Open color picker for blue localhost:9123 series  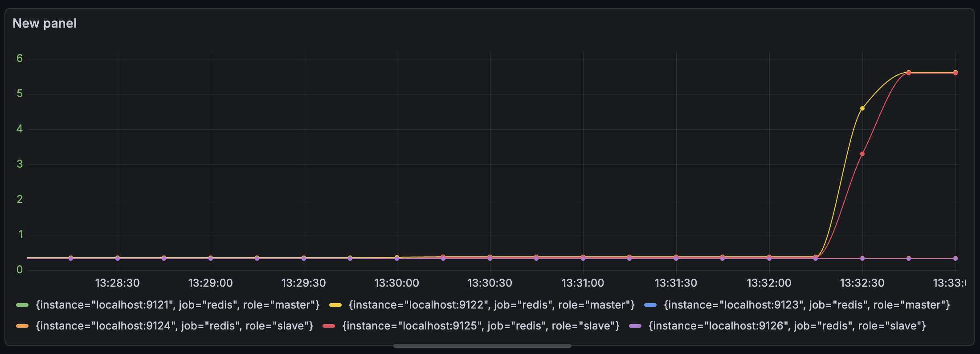pyautogui.click(x=650, y=305)
